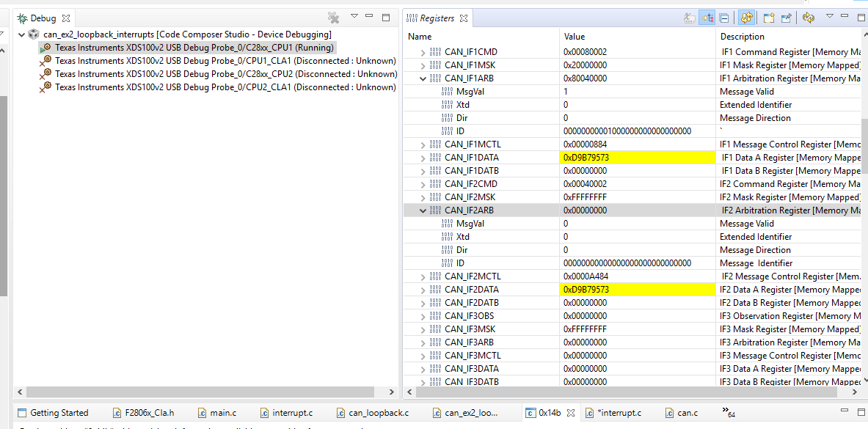Click register icon beside CAN_IF1CMD

point(436,52)
